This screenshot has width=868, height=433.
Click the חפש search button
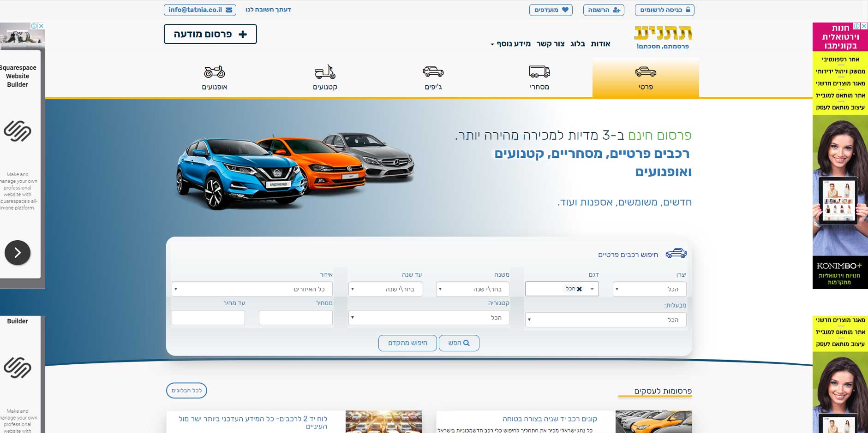(x=459, y=343)
